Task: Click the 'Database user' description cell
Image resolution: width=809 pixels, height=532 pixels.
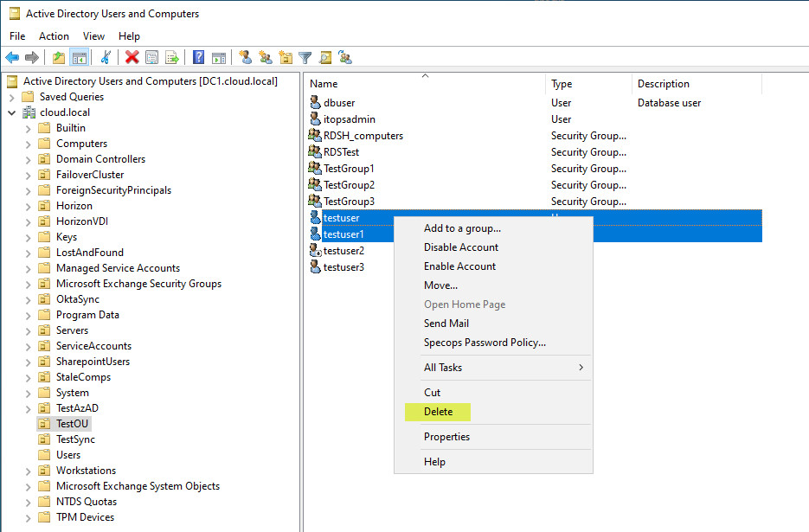Action: (669, 103)
